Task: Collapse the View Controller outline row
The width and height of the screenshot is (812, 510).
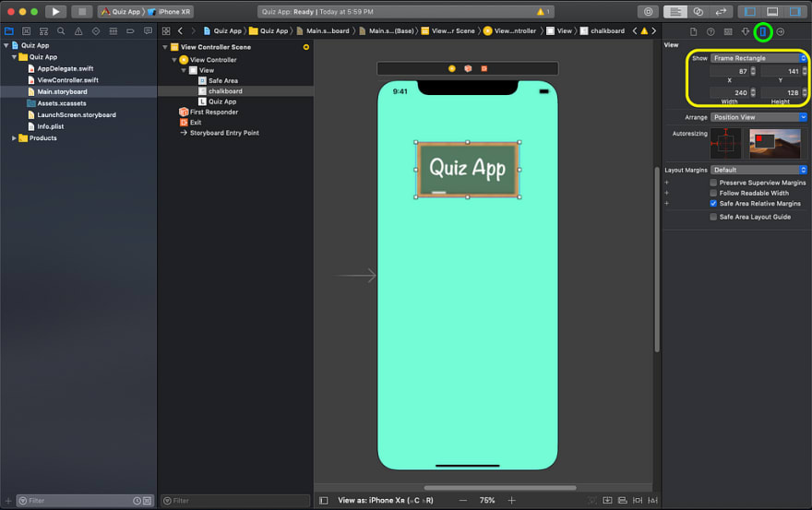Action: click(x=174, y=60)
